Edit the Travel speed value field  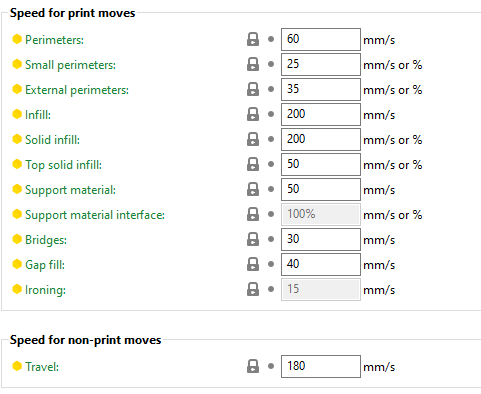tap(321, 366)
